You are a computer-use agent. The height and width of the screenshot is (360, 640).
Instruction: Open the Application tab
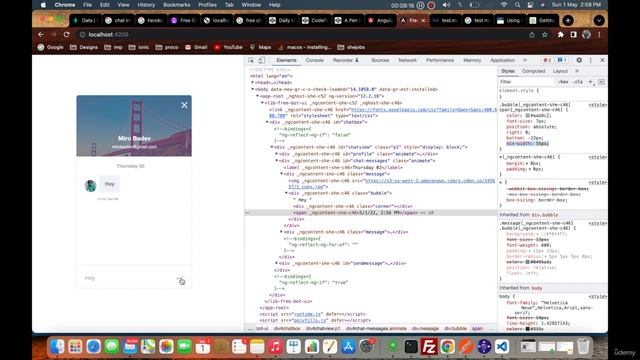coord(502,60)
